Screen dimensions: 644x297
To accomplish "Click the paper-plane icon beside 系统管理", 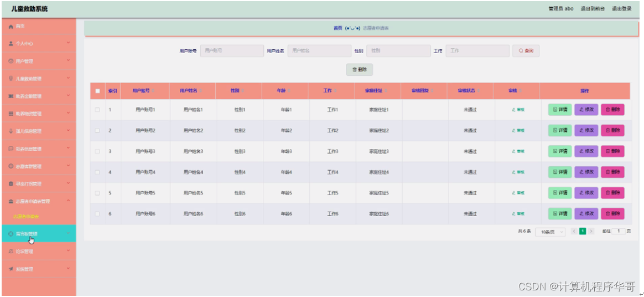I will 11,269.
